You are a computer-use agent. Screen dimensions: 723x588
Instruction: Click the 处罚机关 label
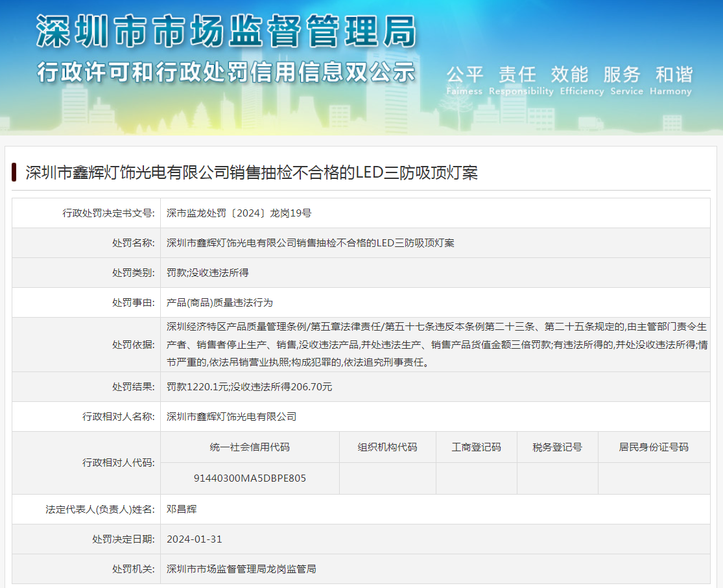[134, 570]
